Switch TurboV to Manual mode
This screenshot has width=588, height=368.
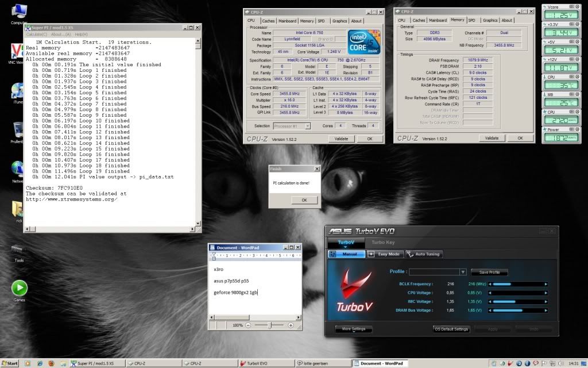click(x=346, y=254)
